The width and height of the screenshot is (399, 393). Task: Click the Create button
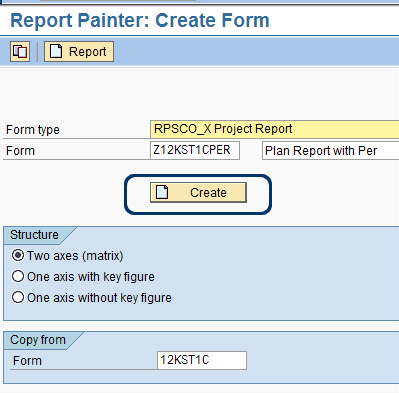click(198, 192)
